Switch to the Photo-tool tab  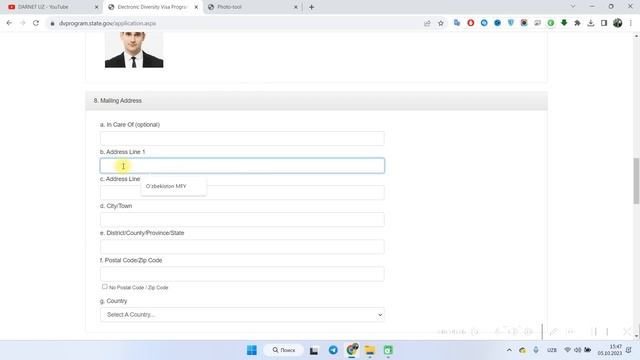253,7
